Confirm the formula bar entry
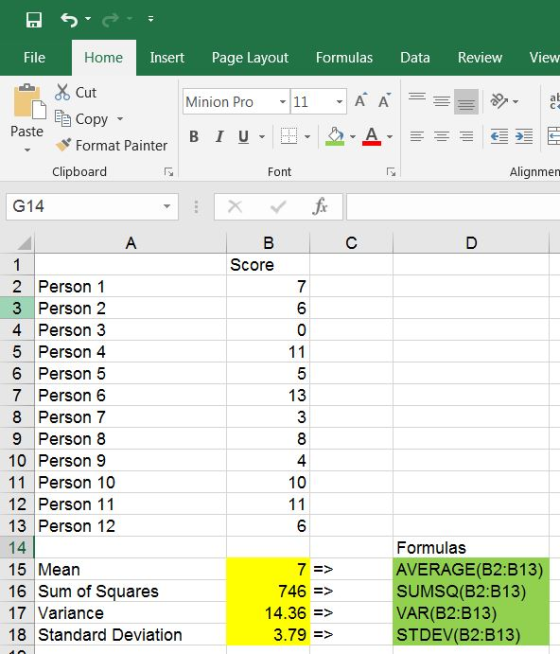The image size is (560, 654). click(278, 206)
